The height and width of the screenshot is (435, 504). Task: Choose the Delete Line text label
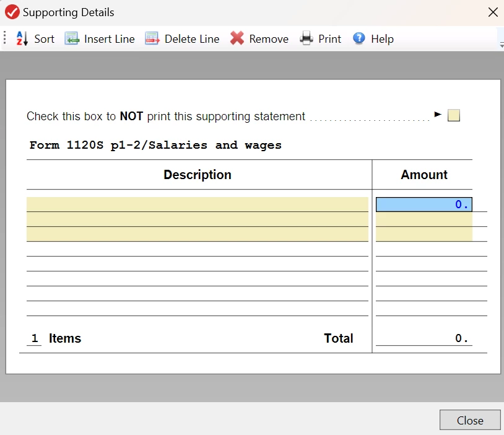coord(192,39)
